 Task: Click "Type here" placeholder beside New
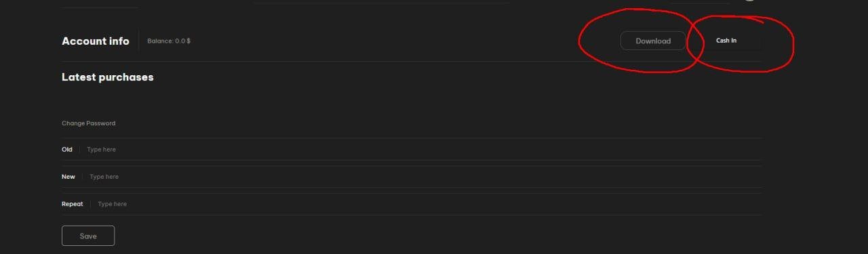coord(104,177)
